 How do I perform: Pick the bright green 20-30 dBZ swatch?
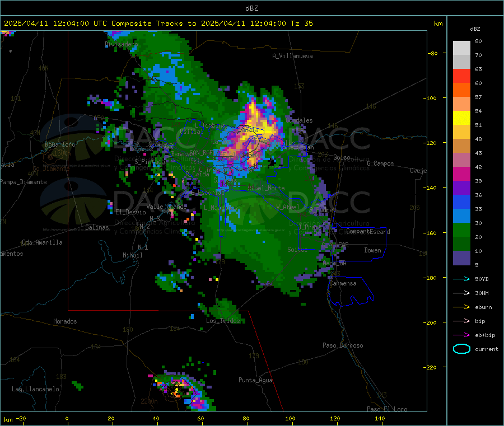coord(461,230)
